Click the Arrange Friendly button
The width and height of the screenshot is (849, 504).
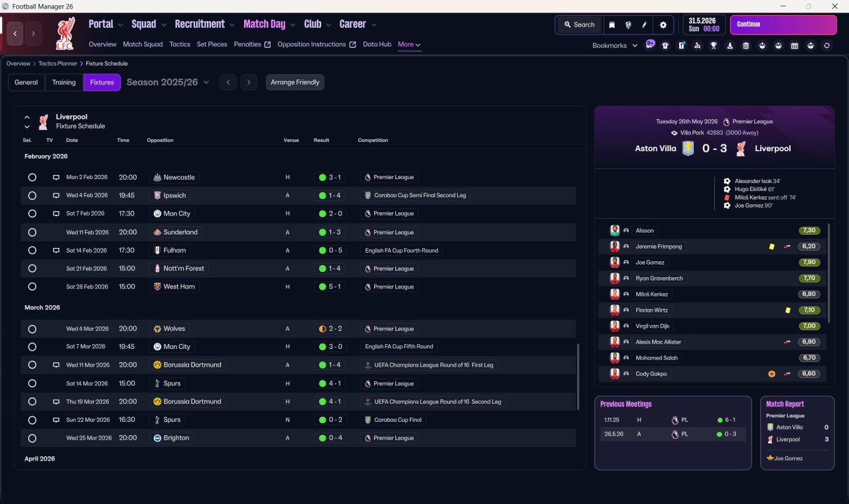(x=295, y=82)
